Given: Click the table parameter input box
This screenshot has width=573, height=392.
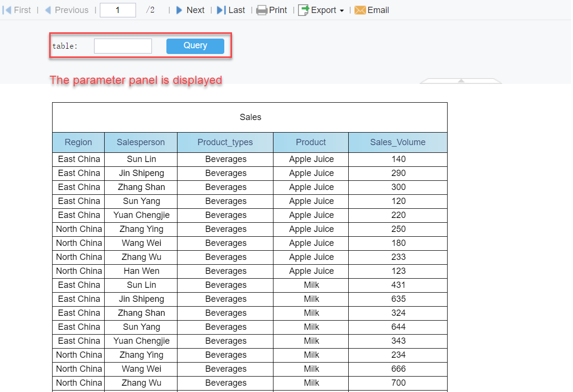Looking at the screenshot, I should pos(123,45).
